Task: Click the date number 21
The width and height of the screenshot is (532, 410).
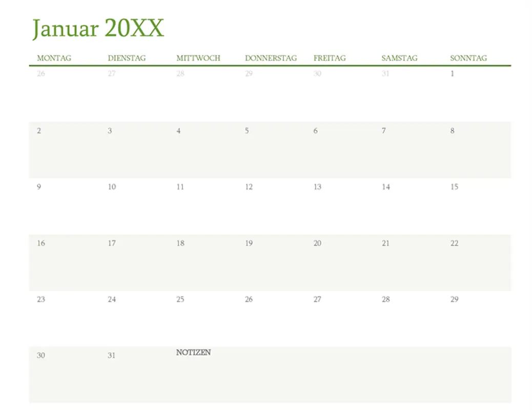Action: click(386, 243)
